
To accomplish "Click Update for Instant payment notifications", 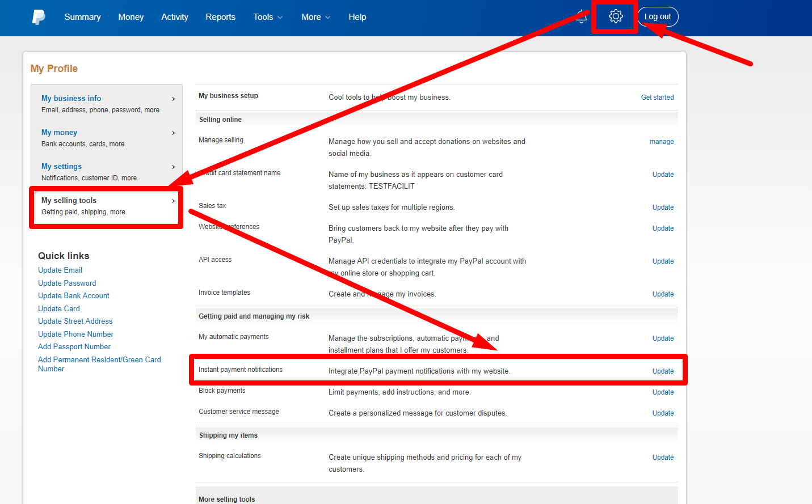I will 663,371.
